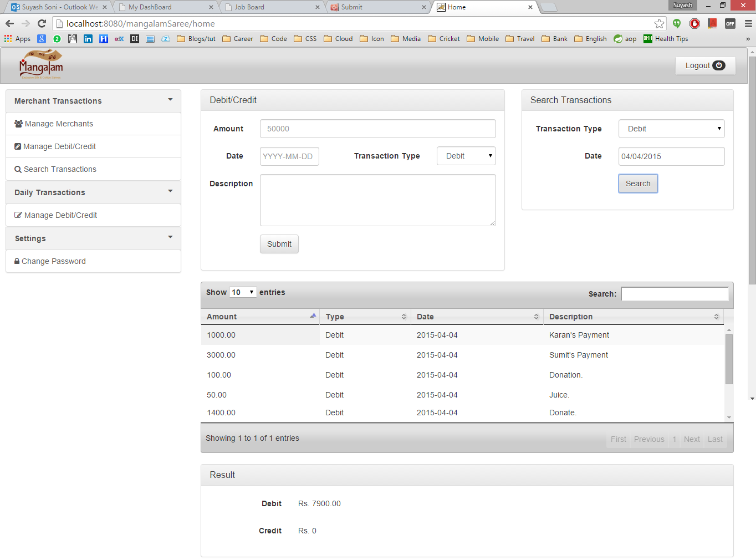Image resolution: width=756 pixels, height=560 pixels.
Task: Open the LinkedIn bookmark icon
Action: 88,39
